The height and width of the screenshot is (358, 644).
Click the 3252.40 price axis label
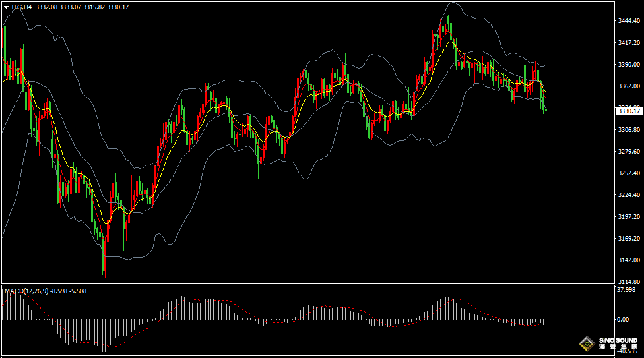(x=629, y=173)
